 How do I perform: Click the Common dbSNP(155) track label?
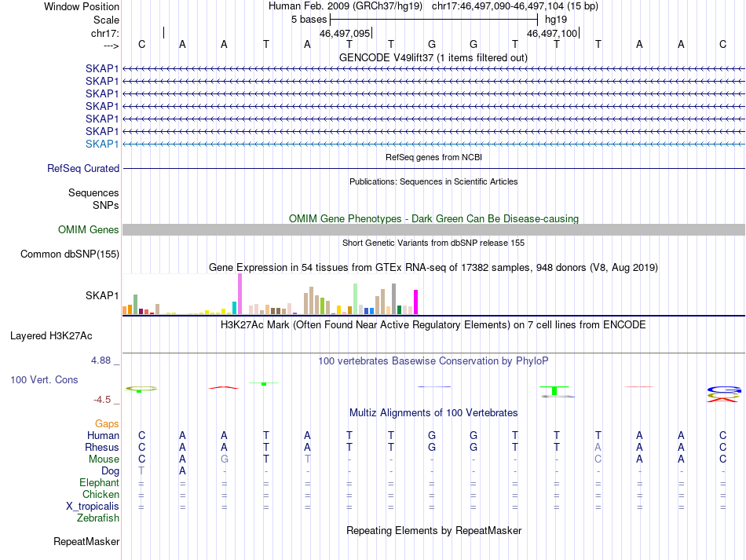70,254
